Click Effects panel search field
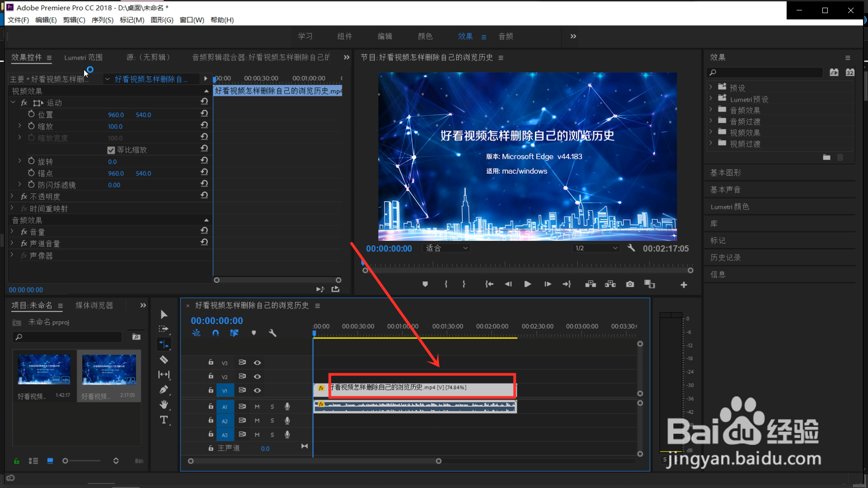The image size is (868, 488). 765,72
